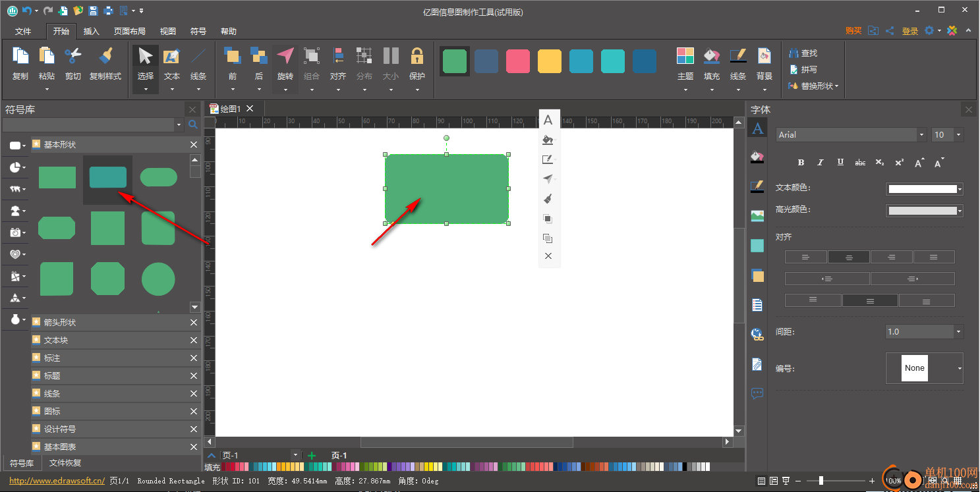
Task: Close the floating toolbar with X
Action: (x=548, y=256)
